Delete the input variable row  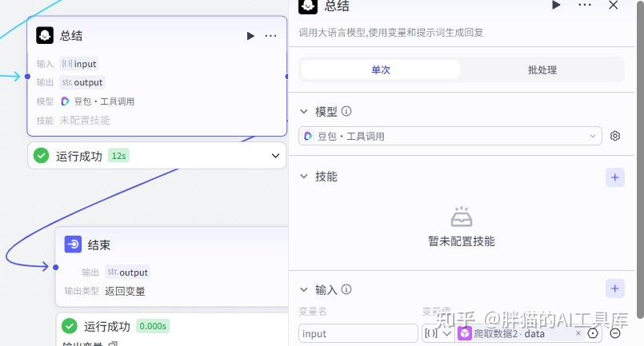(615, 333)
